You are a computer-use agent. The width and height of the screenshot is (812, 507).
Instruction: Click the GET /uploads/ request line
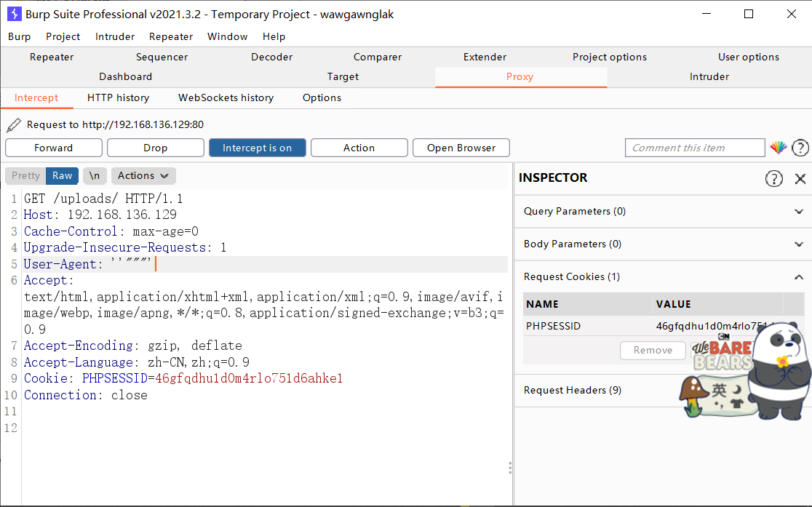tap(103, 199)
